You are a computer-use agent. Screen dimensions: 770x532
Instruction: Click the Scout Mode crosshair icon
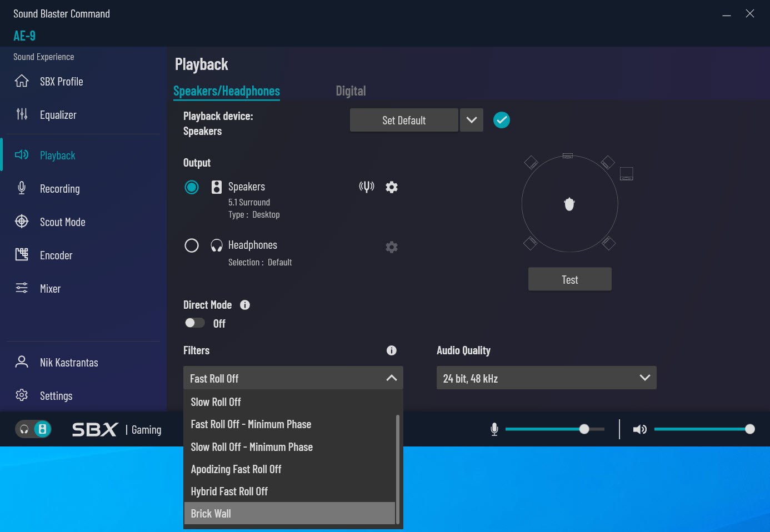pyautogui.click(x=22, y=222)
